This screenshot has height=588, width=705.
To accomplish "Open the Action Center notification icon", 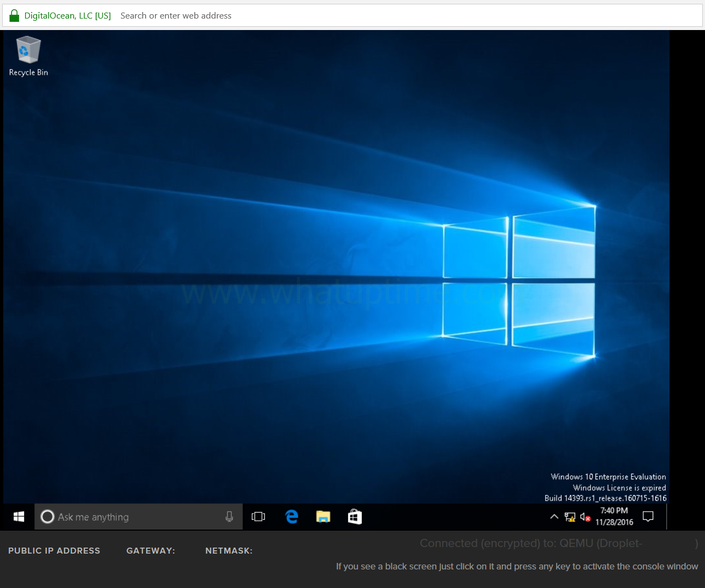I will pos(648,516).
